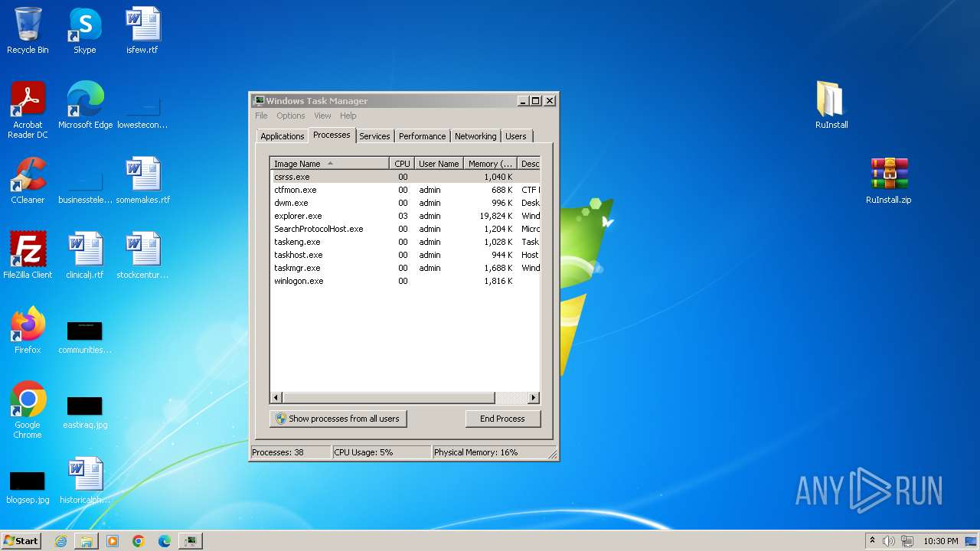Open the Help menu in Task Manager
Viewport: 980px width, 551px height.
pyautogui.click(x=348, y=116)
